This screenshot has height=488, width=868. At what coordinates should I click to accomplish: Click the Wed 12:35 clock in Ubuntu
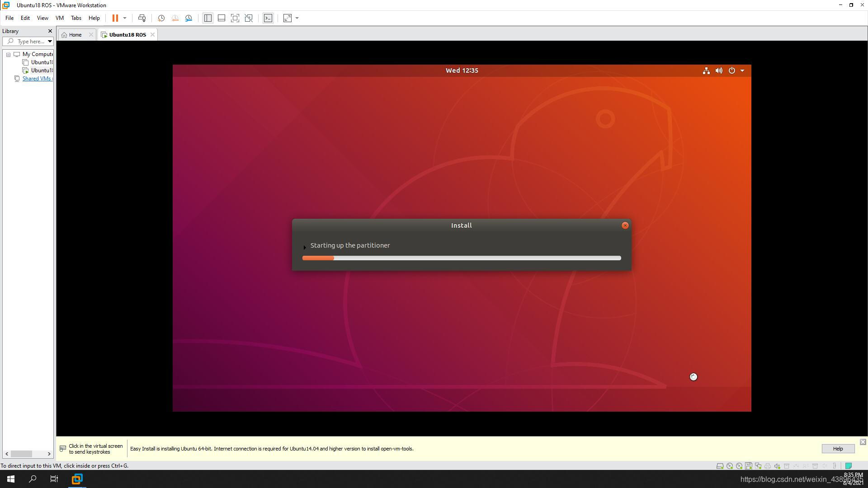point(462,70)
